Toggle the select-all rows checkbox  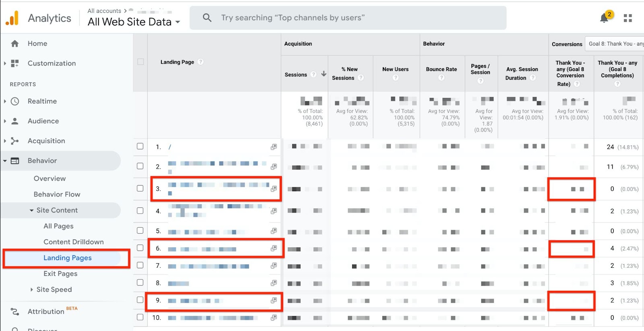point(140,62)
